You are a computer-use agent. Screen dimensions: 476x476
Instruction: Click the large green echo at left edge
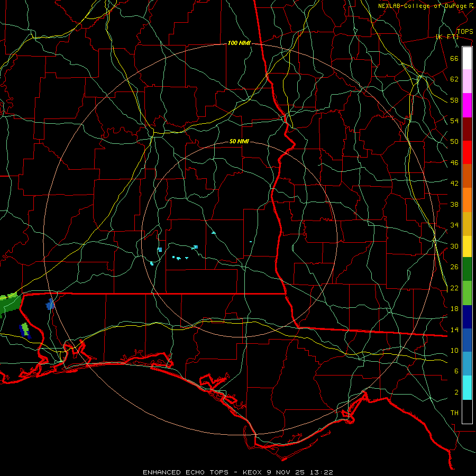[x=10, y=304]
